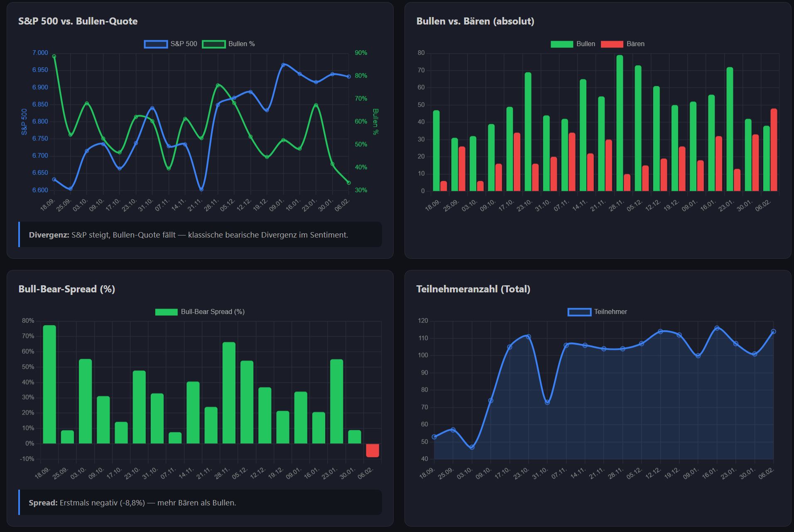
Task: Select the tallest green Bull-Bear-Spread bar
Action: click(49, 384)
